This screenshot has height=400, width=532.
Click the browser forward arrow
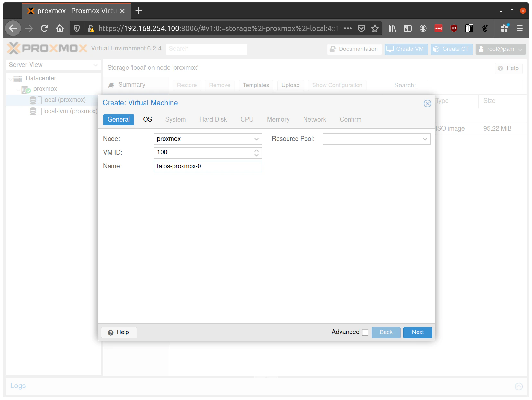click(x=29, y=28)
